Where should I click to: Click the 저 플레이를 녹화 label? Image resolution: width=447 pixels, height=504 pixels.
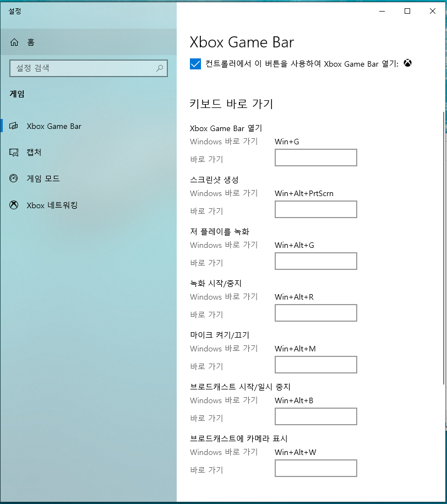(x=220, y=231)
